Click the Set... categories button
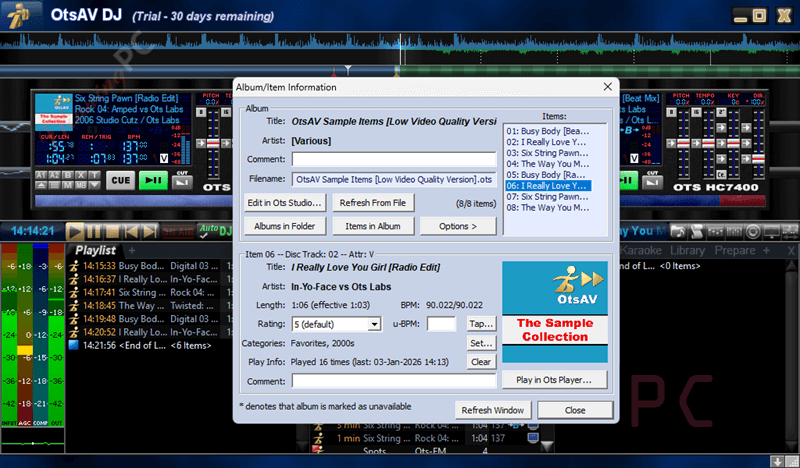Viewport: 800px width, 468px height. coord(481,343)
